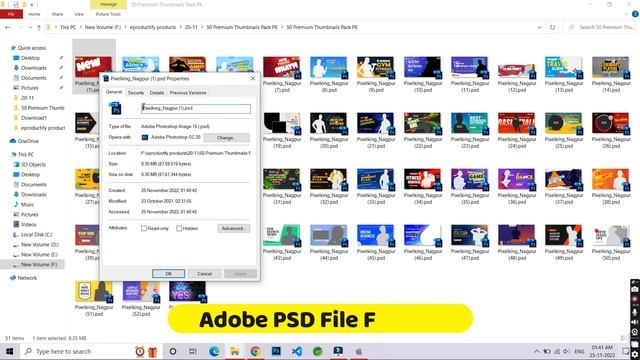The height and width of the screenshot is (360, 640).
Task: Cancel the Properties dialog
Action: [x=204, y=274]
